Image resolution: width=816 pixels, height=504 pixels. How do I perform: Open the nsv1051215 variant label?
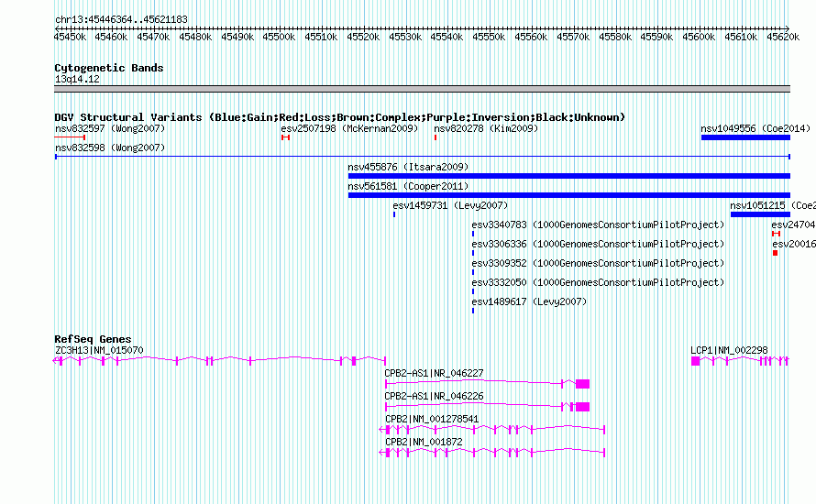(773, 205)
